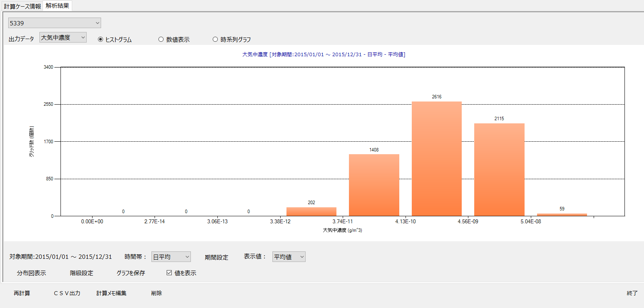Click the 再計算 button
Image resolution: width=644 pixels, height=308 pixels.
point(22,293)
